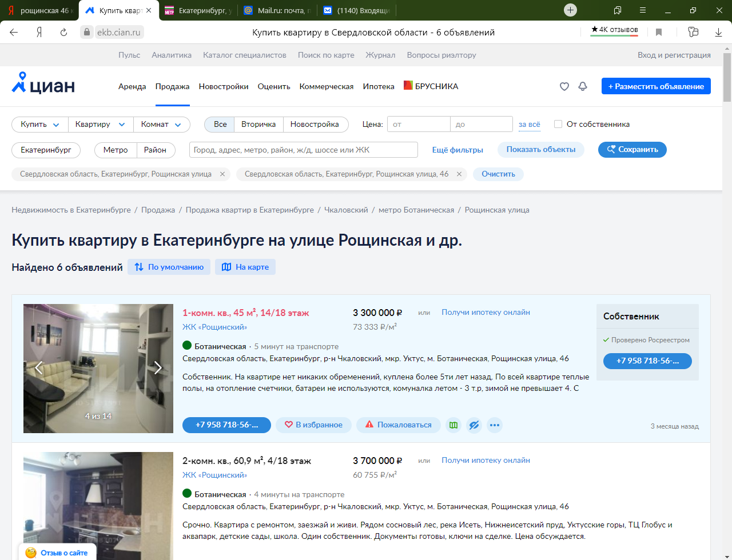Open the Екатеринбург city selector
732x560 pixels.
(46, 150)
